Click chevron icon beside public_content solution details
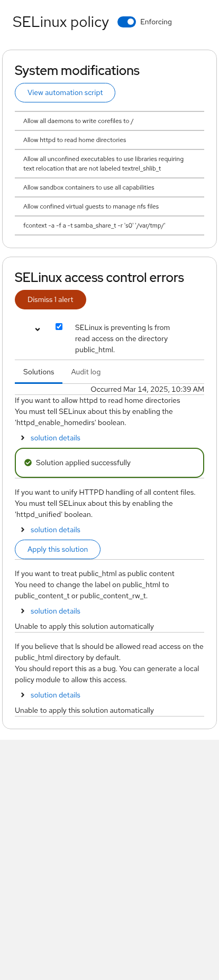 point(23,611)
